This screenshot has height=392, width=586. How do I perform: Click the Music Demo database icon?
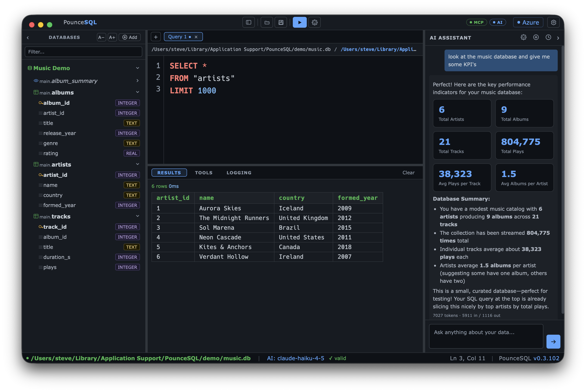30,68
